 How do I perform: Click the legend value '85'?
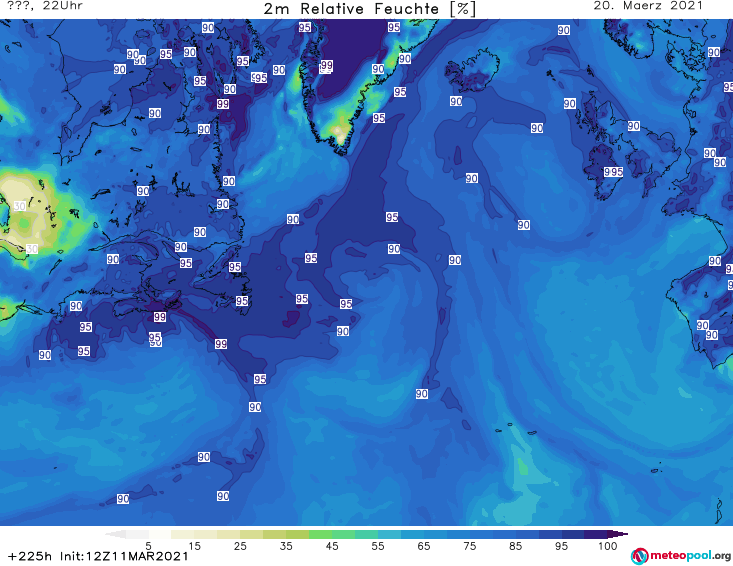click(515, 546)
